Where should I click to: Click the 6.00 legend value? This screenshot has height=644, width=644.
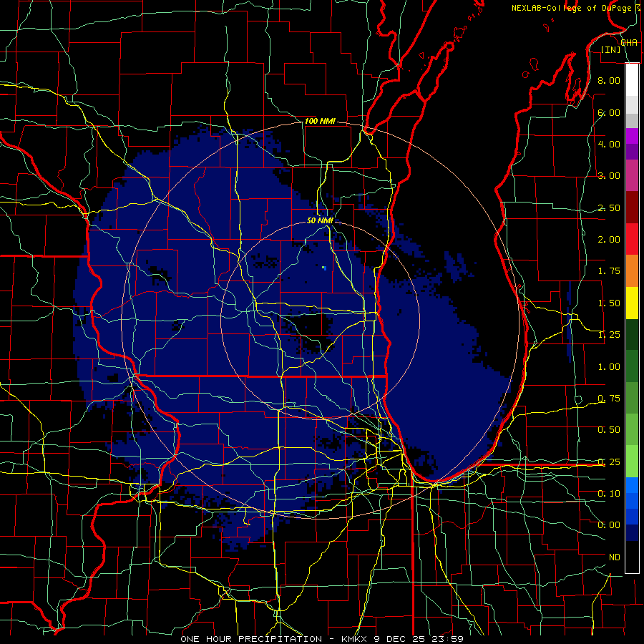tap(609, 112)
